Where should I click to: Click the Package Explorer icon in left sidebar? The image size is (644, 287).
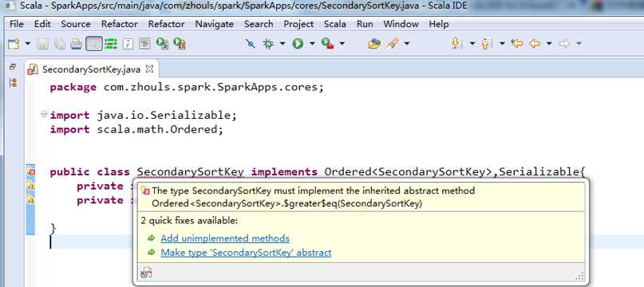13,83
